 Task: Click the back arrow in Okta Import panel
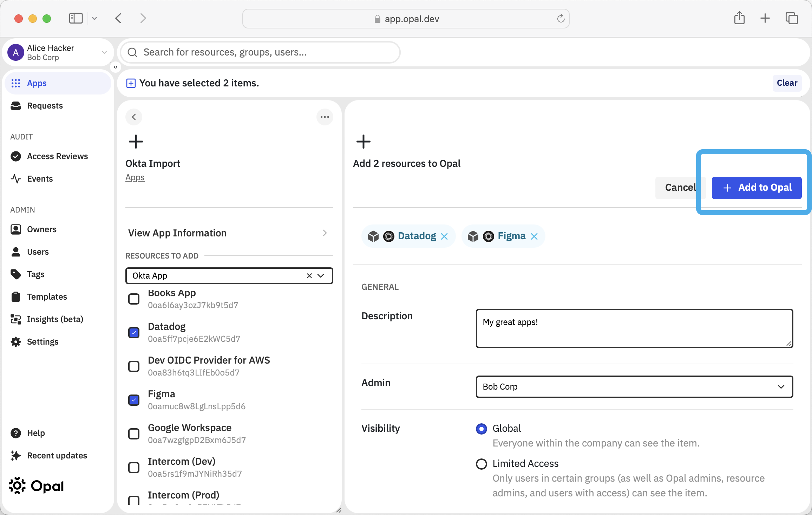click(134, 117)
